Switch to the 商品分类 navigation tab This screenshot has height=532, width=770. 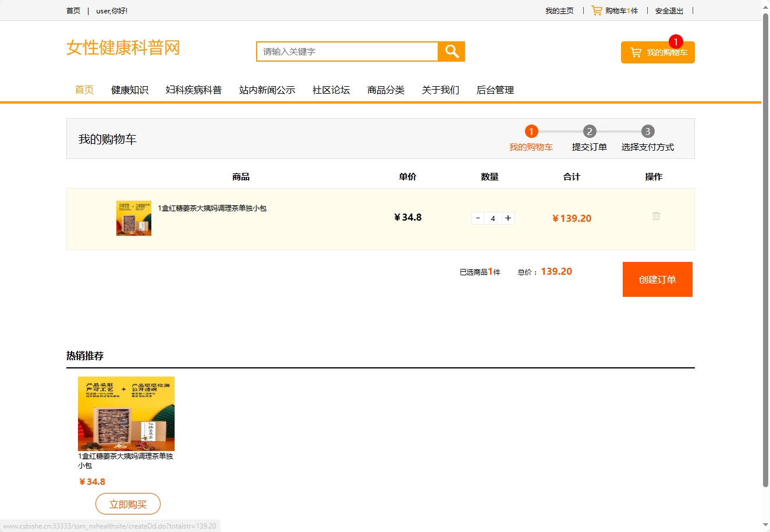[x=385, y=90]
